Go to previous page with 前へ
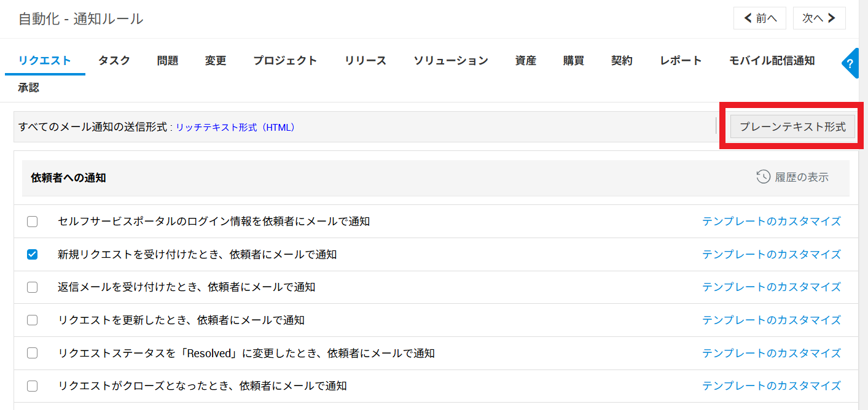Screen dimensions: 868x410 point(760,18)
